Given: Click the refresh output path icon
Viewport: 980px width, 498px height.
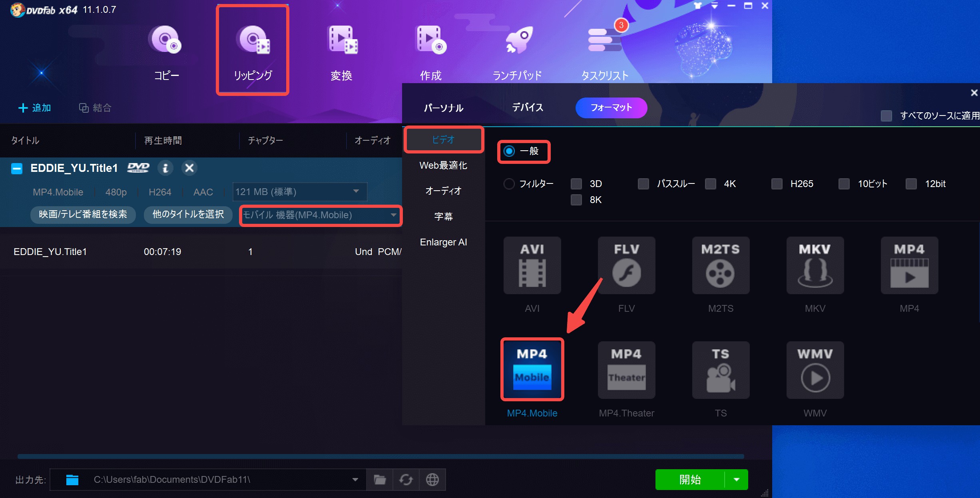Looking at the screenshot, I should tap(406, 479).
